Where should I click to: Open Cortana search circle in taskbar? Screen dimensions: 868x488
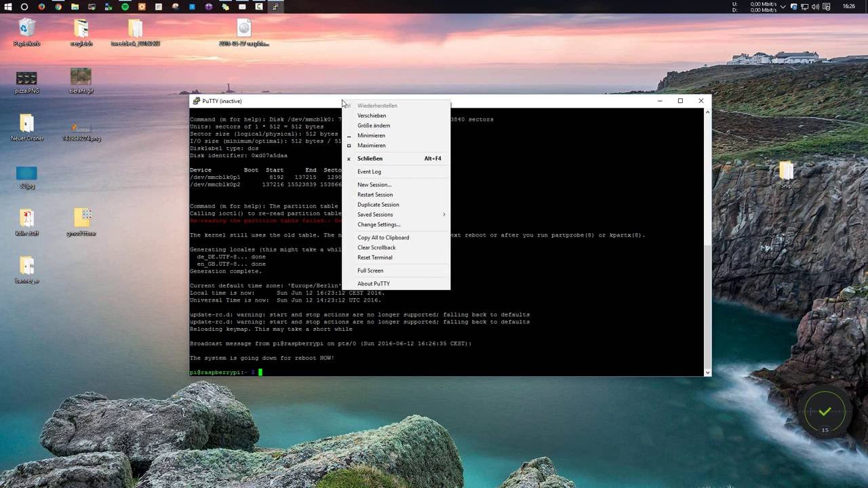pyautogui.click(x=24, y=7)
